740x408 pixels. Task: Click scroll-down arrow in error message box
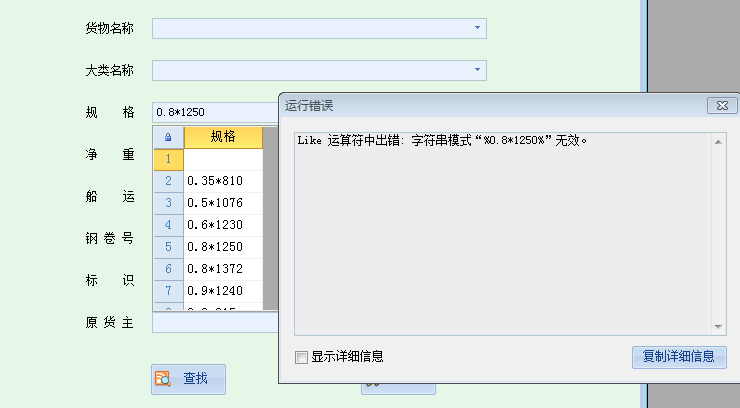[x=718, y=327]
